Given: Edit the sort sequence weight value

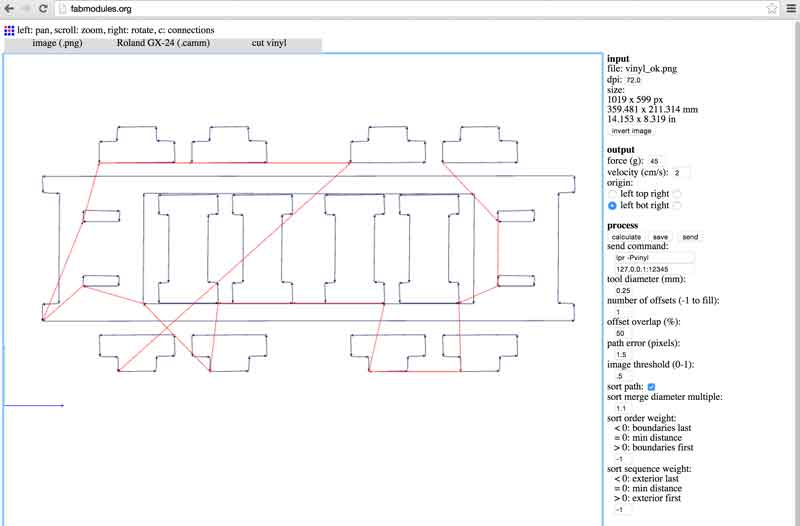Looking at the screenshot, I should (623, 510).
